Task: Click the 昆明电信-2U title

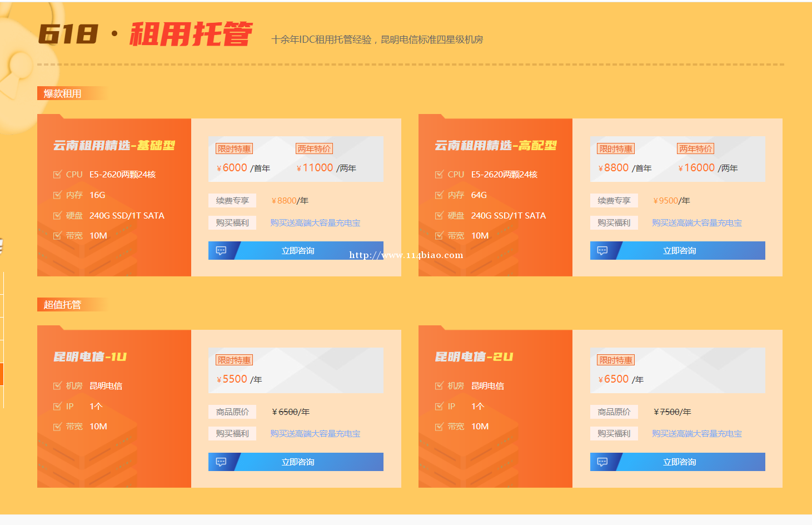Action: pyautogui.click(x=474, y=357)
